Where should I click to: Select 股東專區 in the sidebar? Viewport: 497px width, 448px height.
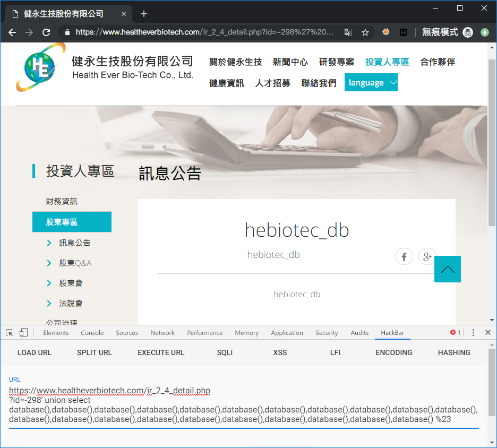point(72,222)
